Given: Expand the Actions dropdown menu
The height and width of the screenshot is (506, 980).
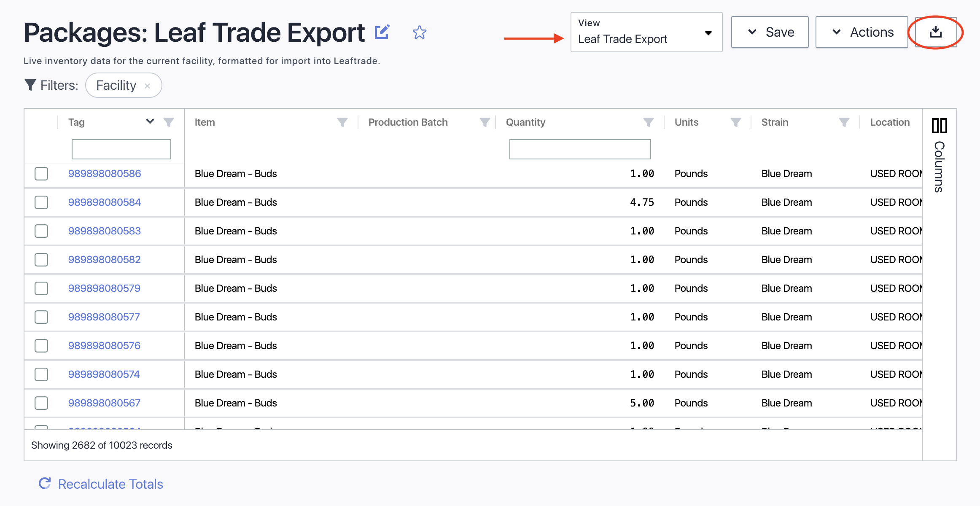Looking at the screenshot, I should [x=862, y=32].
